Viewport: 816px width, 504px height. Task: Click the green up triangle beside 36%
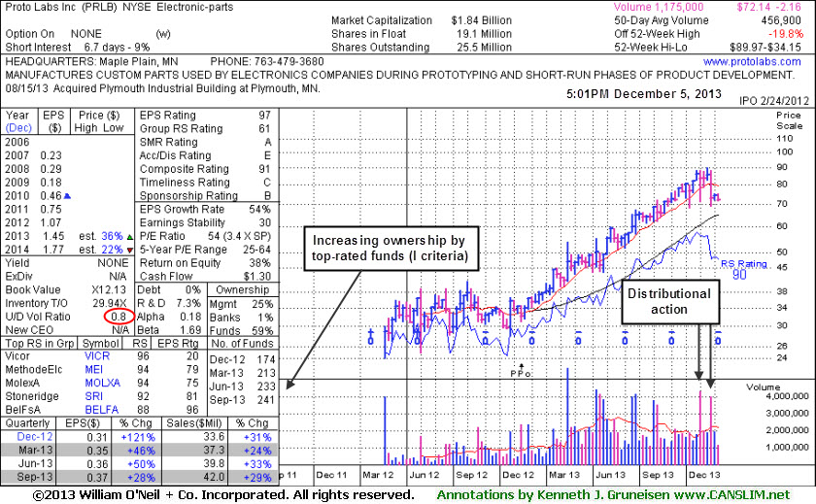(129, 237)
